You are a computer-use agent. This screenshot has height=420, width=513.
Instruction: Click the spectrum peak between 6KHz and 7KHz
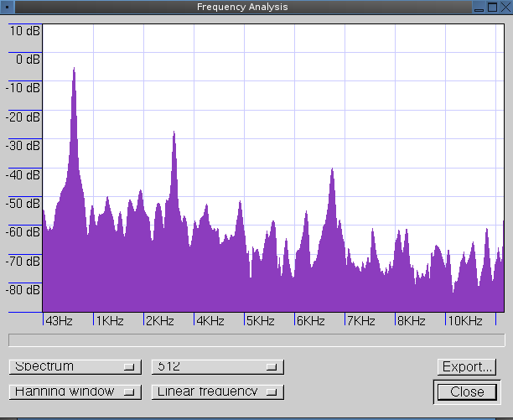[333, 172]
